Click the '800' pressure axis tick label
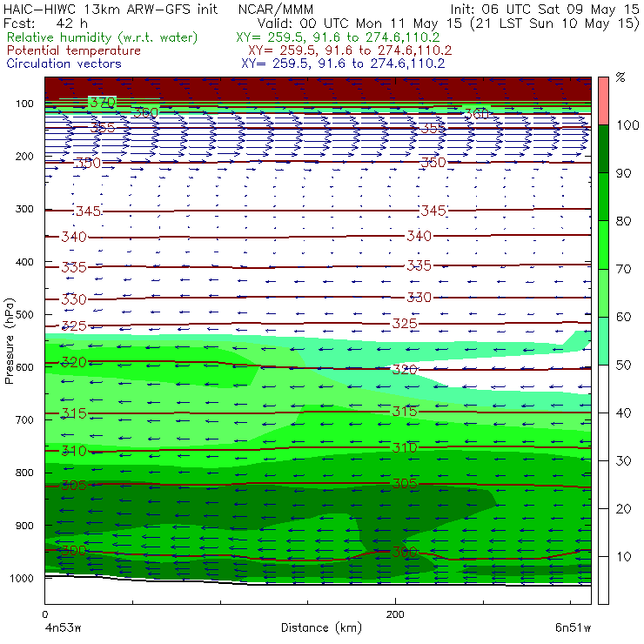644x644 pixels. (x=24, y=473)
